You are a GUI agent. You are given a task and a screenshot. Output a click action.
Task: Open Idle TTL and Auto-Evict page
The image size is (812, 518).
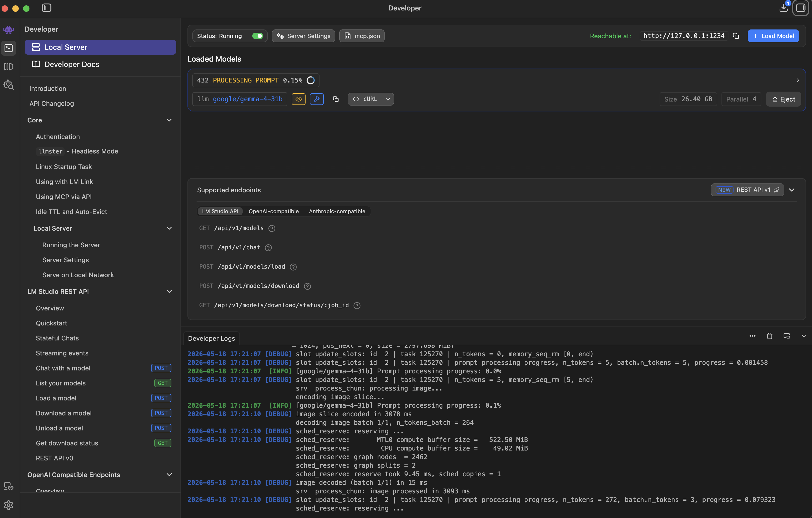[72, 212]
